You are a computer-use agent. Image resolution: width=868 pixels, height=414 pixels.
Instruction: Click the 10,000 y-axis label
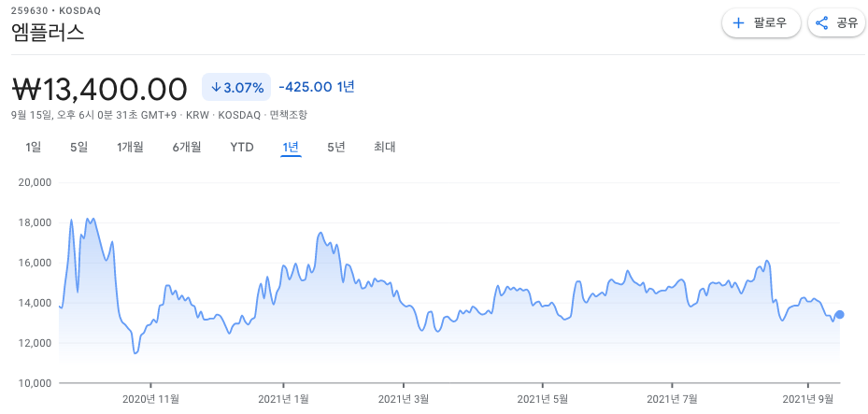(35, 383)
